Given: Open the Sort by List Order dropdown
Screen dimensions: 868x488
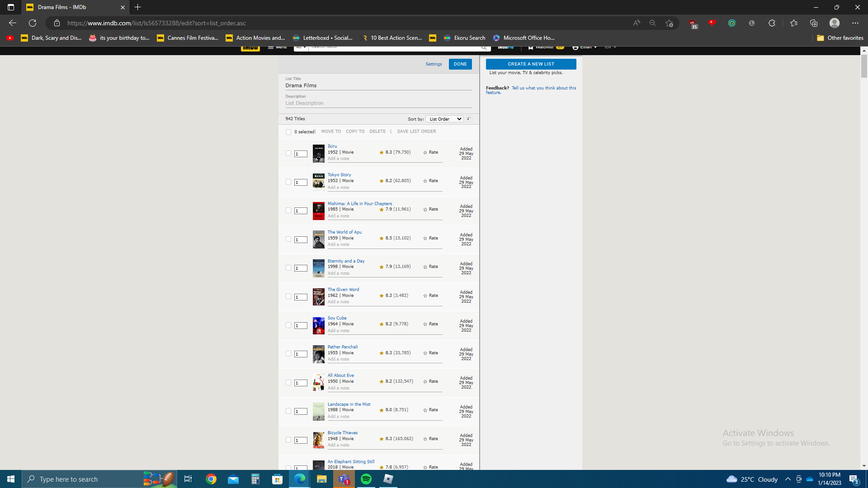Looking at the screenshot, I should [x=444, y=118].
